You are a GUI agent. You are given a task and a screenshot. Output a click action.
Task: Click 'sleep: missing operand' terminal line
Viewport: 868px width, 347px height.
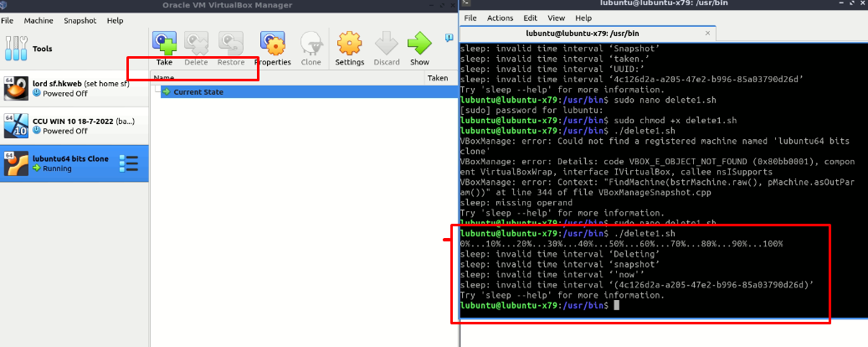point(516,203)
